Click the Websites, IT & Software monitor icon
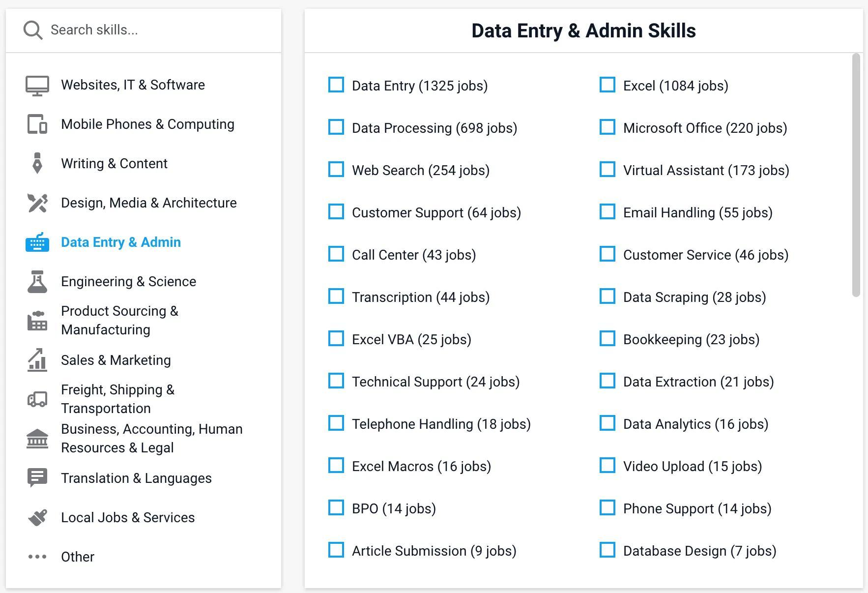 [37, 86]
